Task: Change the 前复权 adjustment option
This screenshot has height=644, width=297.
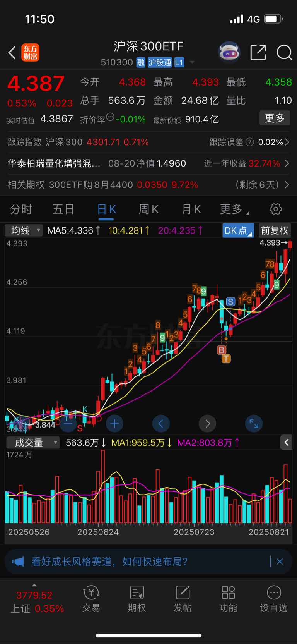Action: click(x=275, y=231)
